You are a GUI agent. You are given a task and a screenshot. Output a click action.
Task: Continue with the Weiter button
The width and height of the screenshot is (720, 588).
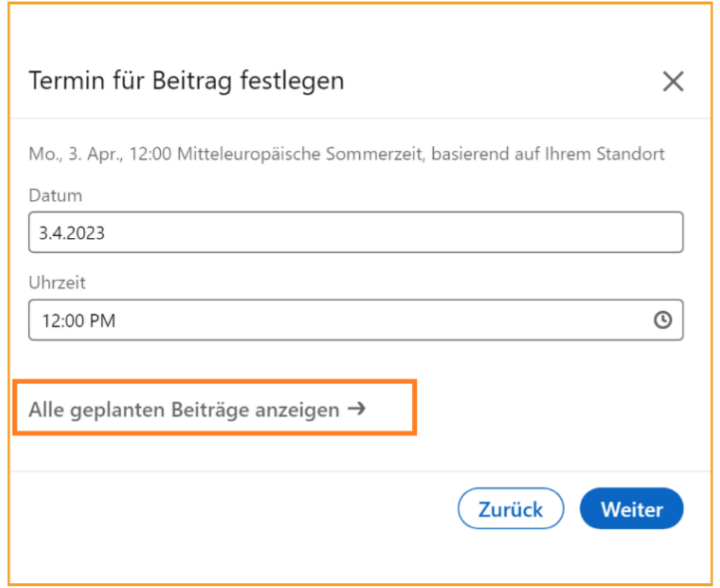[x=631, y=508]
